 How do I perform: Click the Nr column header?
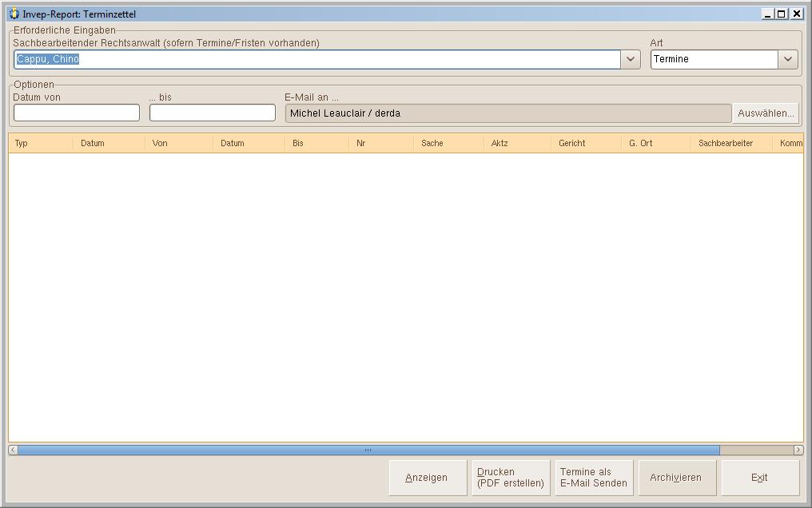click(x=381, y=143)
